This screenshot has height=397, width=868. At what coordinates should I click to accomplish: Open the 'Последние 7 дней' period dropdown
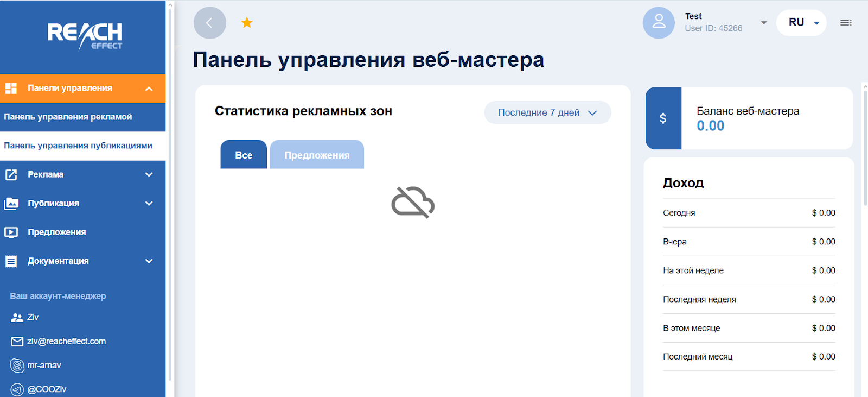coord(547,112)
